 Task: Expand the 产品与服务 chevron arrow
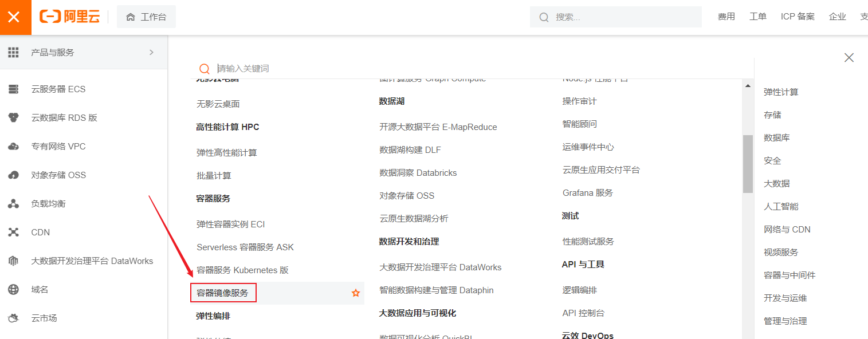(151, 52)
